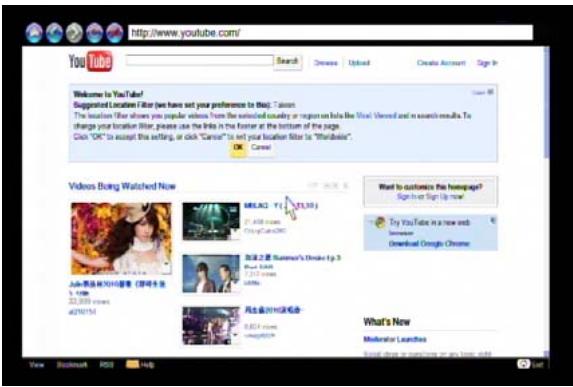573x387 pixels.
Task: Click the Close link on the welcome banner
Action: (483, 92)
